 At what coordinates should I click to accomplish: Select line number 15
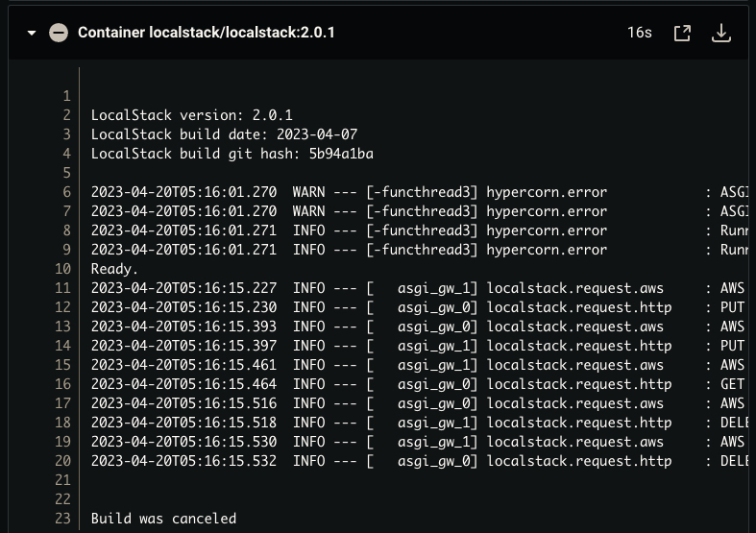[62, 365]
